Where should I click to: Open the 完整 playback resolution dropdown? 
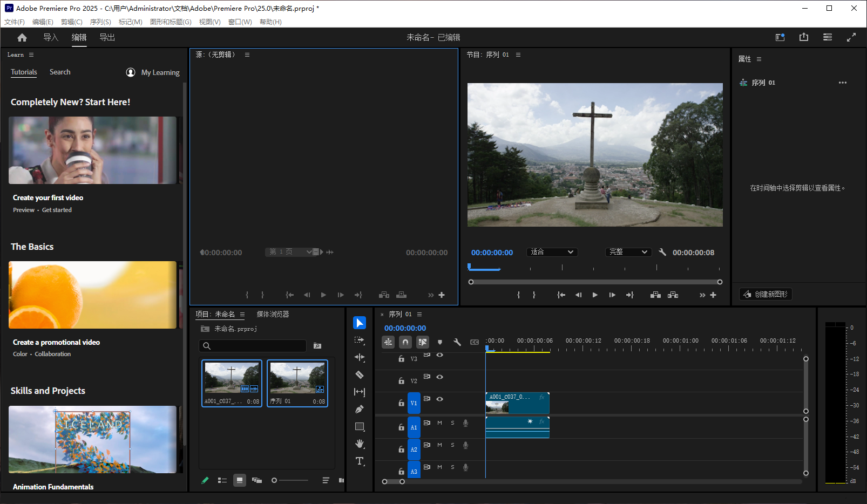pos(628,252)
